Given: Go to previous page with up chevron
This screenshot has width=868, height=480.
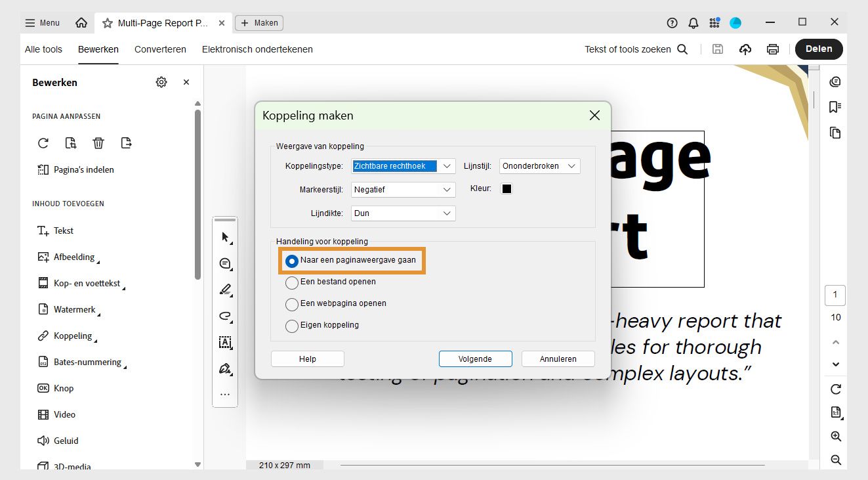Looking at the screenshot, I should pyautogui.click(x=836, y=342).
